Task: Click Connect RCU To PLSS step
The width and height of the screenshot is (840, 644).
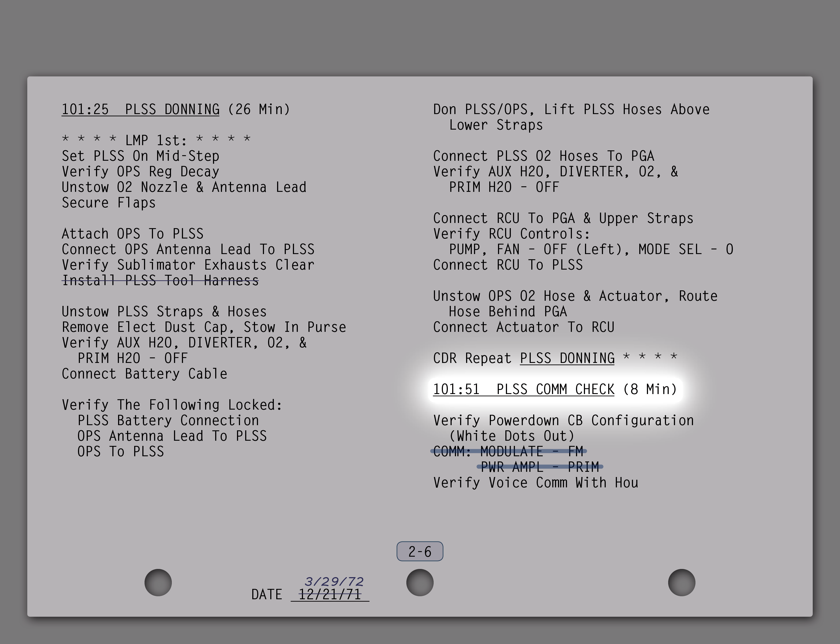Action: click(x=508, y=265)
